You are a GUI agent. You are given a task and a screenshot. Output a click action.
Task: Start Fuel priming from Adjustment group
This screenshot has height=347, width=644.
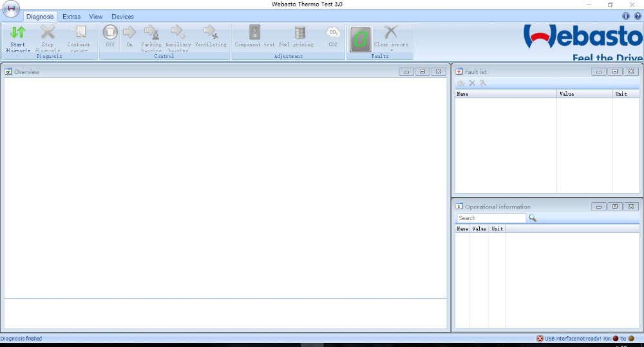point(299,32)
